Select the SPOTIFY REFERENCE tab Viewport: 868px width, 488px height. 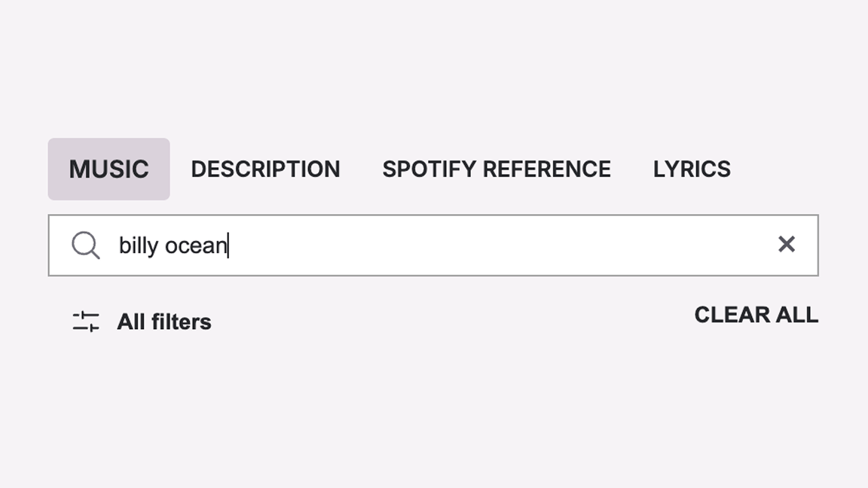(x=497, y=169)
